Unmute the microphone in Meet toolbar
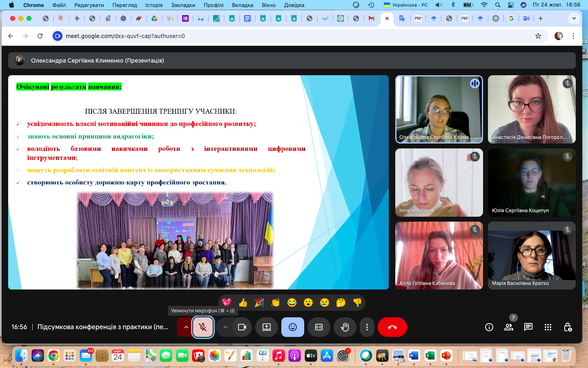588x368 pixels. point(203,327)
